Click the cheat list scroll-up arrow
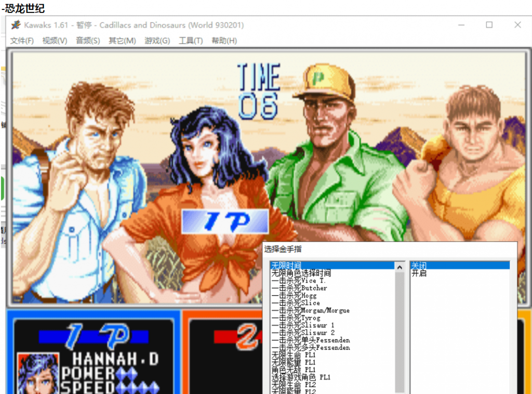This screenshot has height=394, width=532. click(400, 267)
